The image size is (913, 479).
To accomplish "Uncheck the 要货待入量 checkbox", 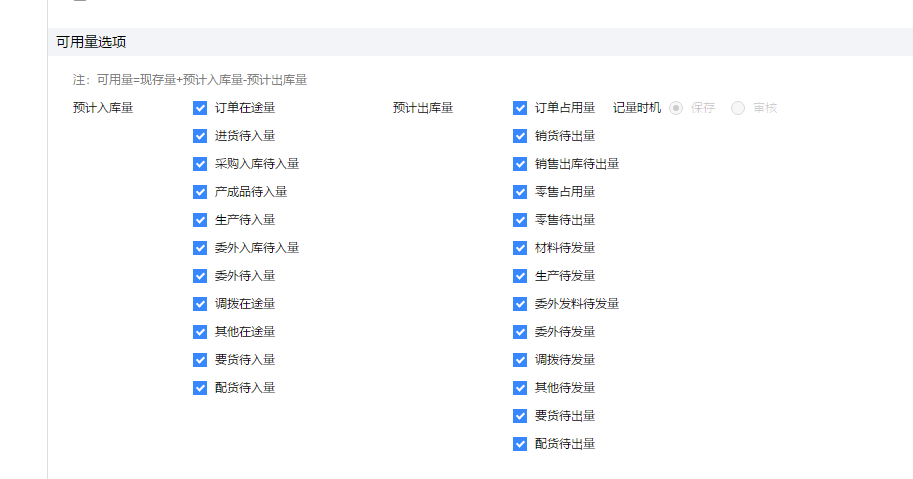I will tap(200, 360).
